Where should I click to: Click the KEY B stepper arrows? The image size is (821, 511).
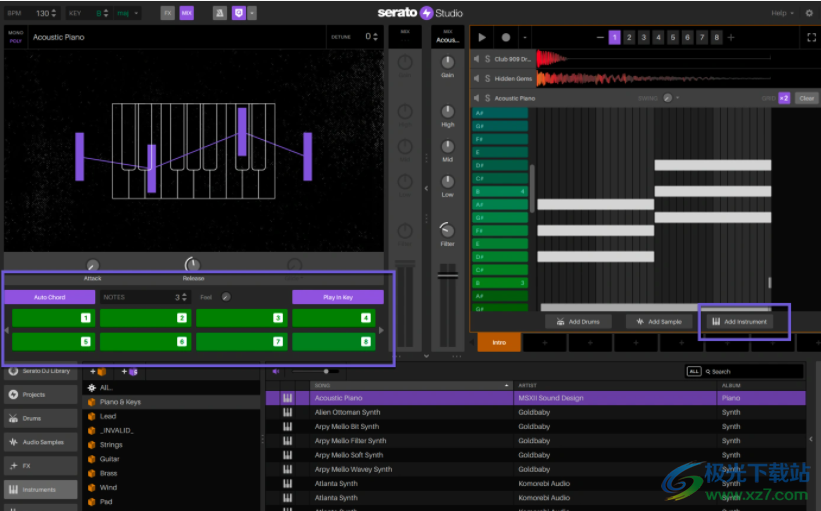(106, 13)
